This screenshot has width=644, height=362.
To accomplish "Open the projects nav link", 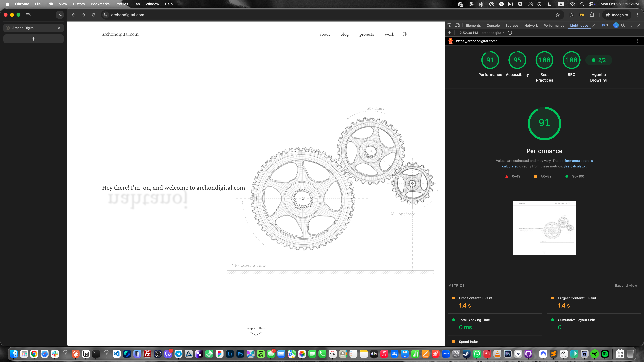I will tap(366, 34).
